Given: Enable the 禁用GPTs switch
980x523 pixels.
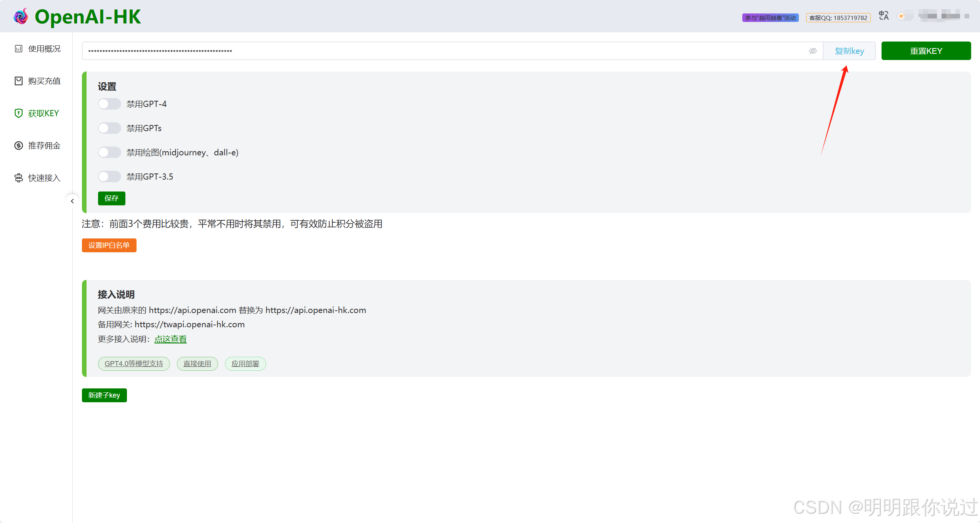Looking at the screenshot, I should 109,128.
